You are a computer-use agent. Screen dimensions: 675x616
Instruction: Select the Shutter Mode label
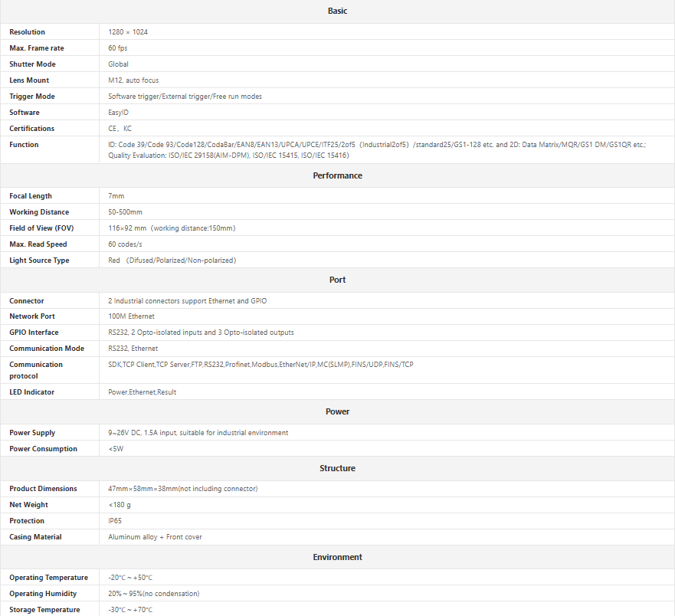32,64
